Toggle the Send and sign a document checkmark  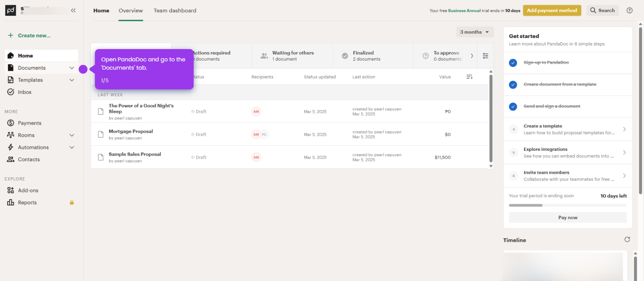[513, 106]
